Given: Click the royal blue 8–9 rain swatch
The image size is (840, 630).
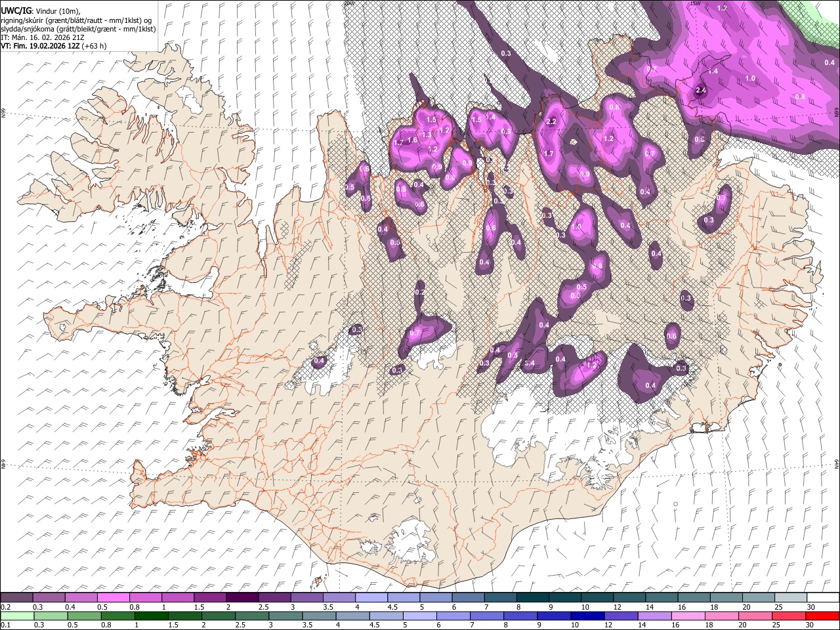Looking at the screenshot, I should (x=520, y=616).
